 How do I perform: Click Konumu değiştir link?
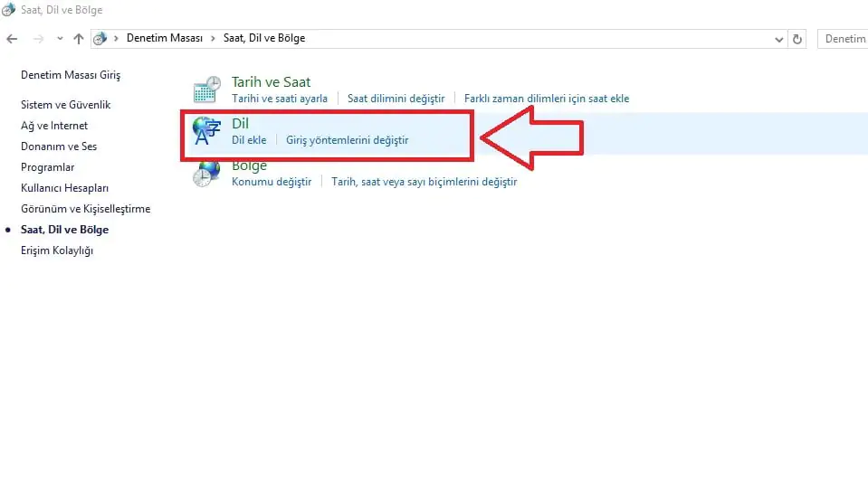click(272, 182)
